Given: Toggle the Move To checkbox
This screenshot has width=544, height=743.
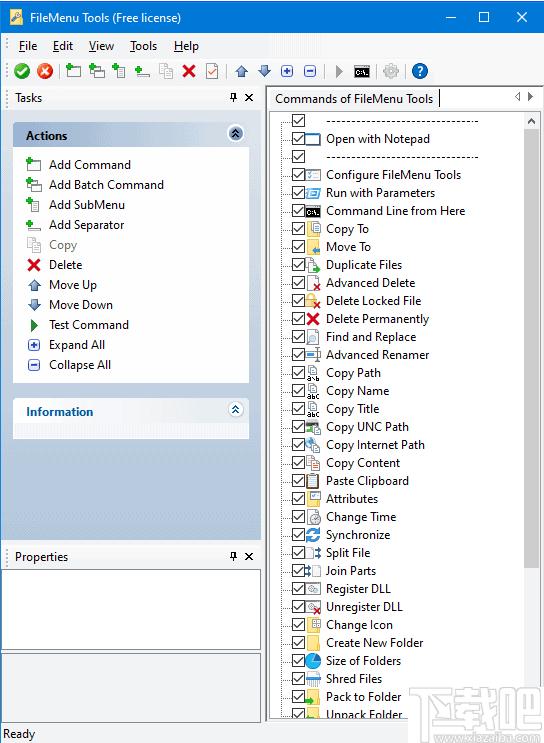Looking at the screenshot, I should [298, 247].
